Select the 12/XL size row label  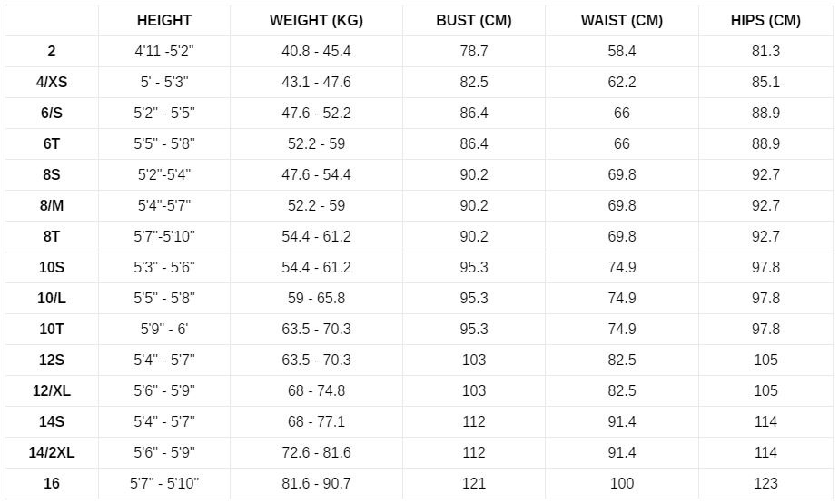tap(52, 391)
